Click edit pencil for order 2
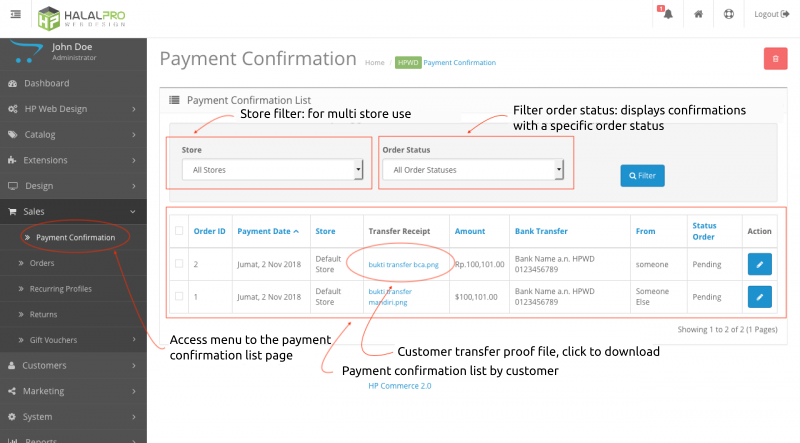800x443 pixels. click(759, 264)
